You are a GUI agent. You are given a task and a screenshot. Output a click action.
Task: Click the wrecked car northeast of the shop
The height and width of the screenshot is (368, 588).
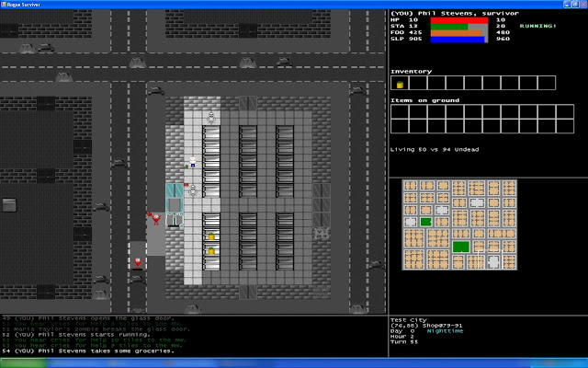[x=357, y=90]
